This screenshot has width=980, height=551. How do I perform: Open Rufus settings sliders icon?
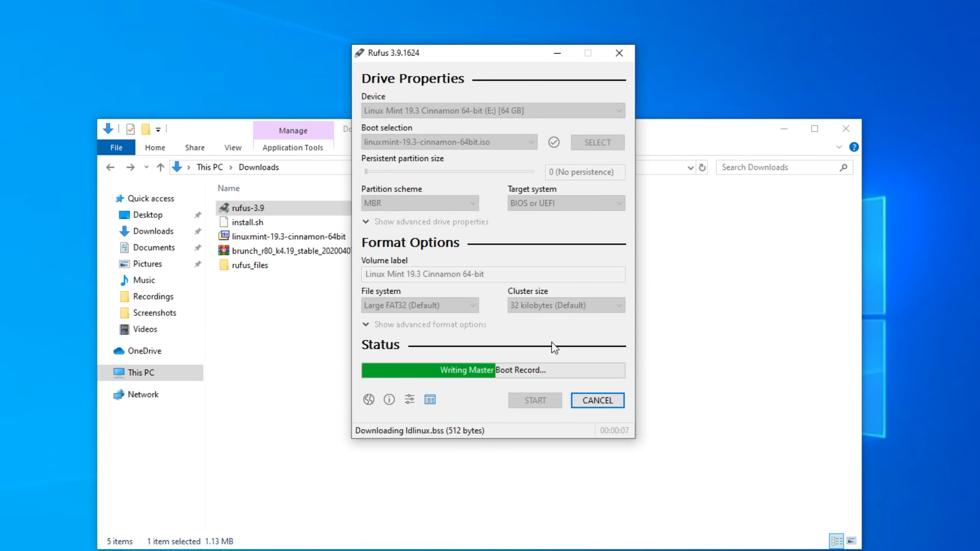pos(409,399)
